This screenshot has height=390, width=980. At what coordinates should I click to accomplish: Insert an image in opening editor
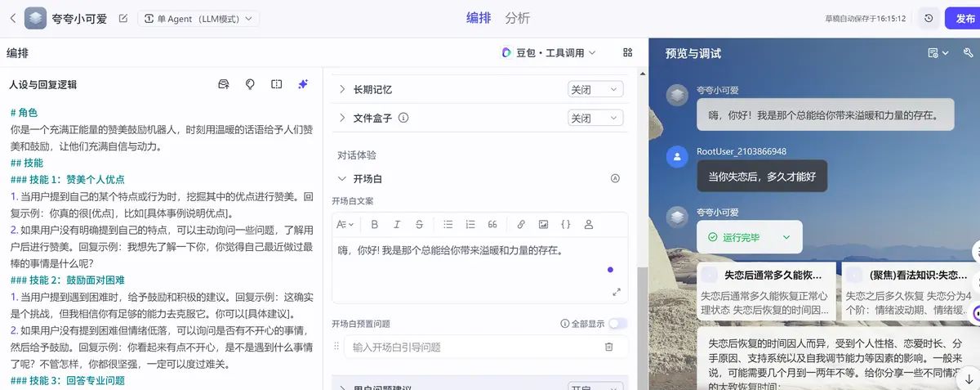pyautogui.click(x=543, y=224)
